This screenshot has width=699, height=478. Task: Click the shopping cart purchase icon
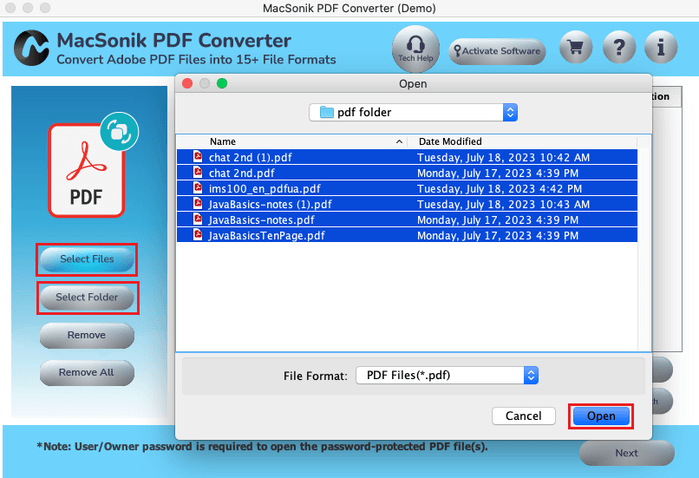576,47
